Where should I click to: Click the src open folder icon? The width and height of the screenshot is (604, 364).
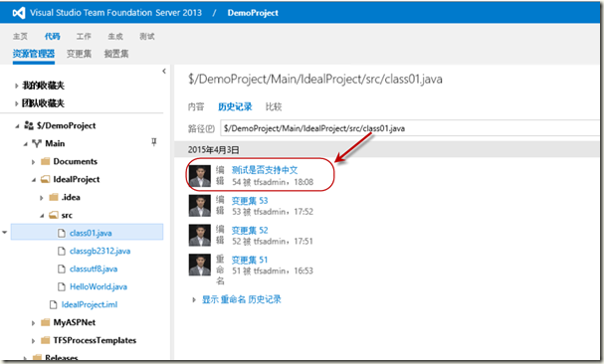click(54, 215)
